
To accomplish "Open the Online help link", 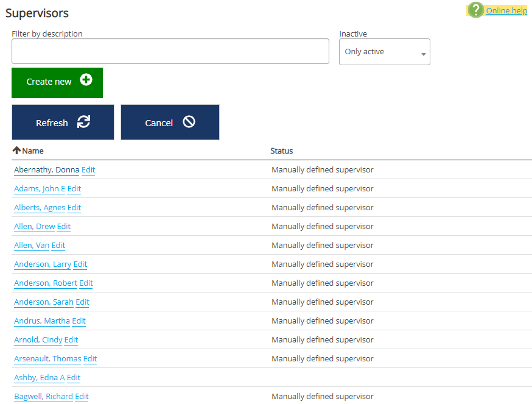I will 506,10.
